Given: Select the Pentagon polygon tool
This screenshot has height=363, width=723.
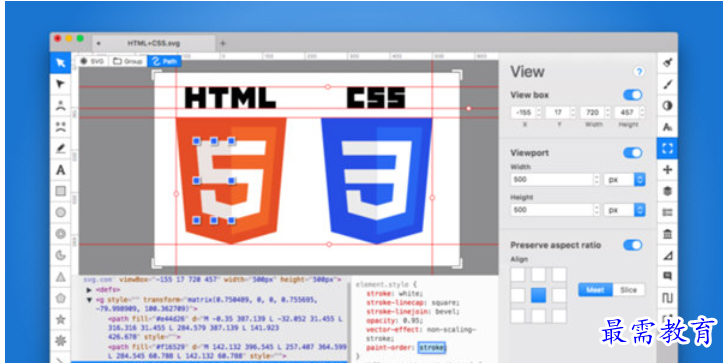Looking at the screenshot, I should 60,298.
